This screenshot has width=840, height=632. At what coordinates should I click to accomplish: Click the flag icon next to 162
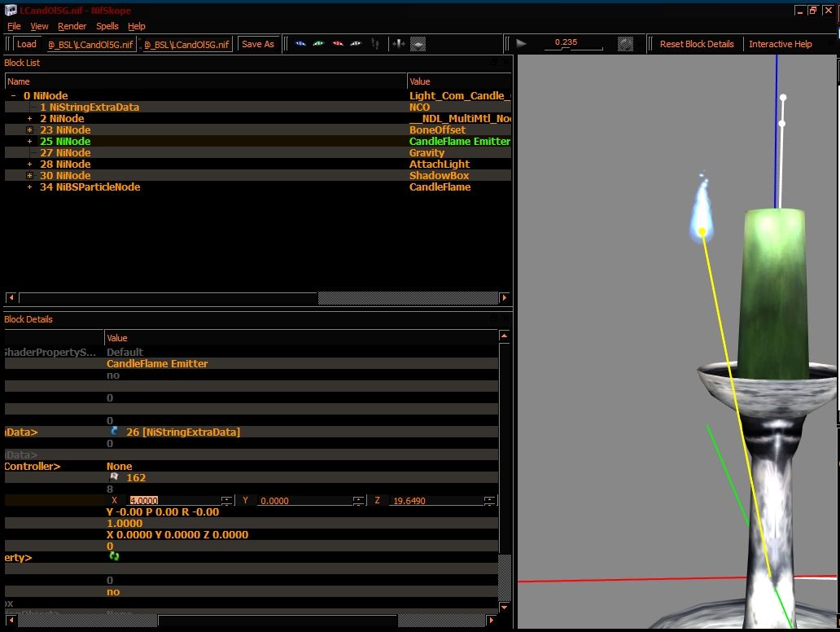pos(114,476)
